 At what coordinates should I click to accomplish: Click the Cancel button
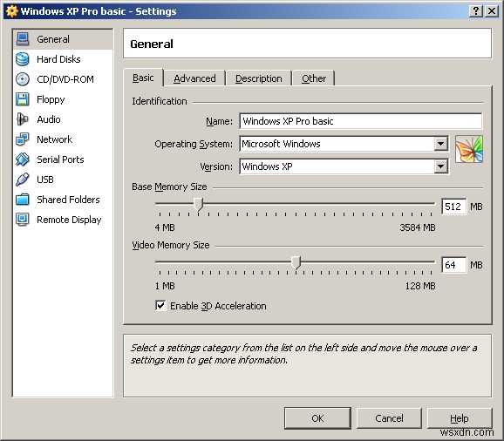[389, 418]
